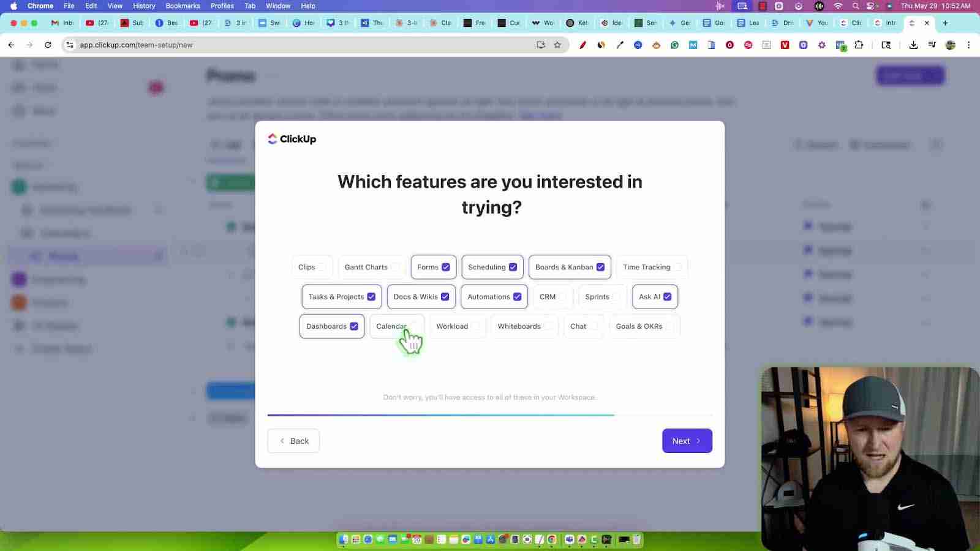Screen dimensions: 980x551
Task: Go to the Next setup step
Action: click(x=687, y=441)
